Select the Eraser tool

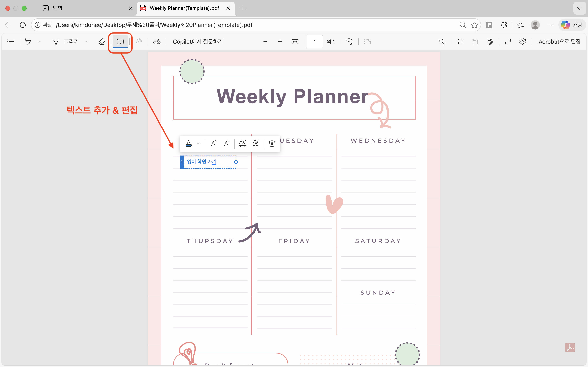(x=102, y=42)
